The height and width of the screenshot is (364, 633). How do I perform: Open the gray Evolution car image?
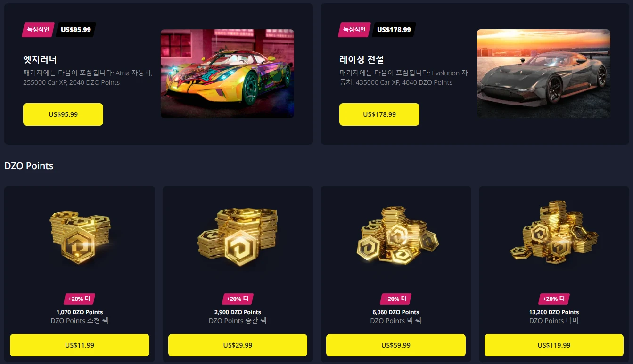tap(543, 73)
